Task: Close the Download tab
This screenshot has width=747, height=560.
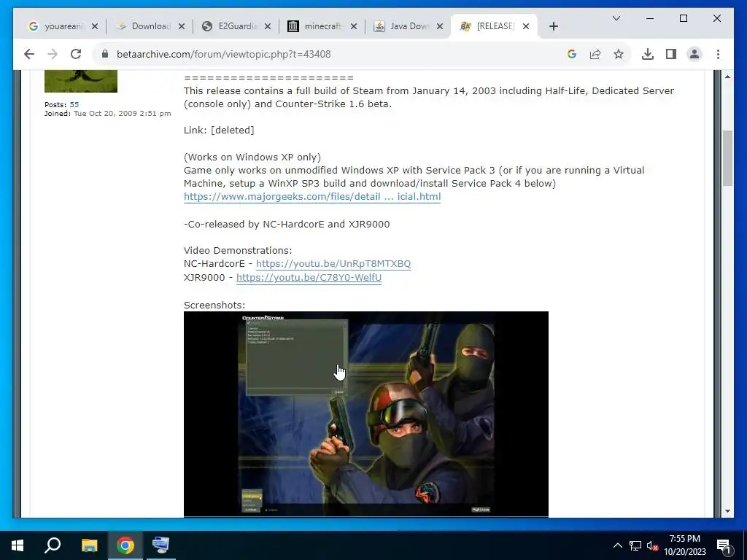Action: point(182,26)
